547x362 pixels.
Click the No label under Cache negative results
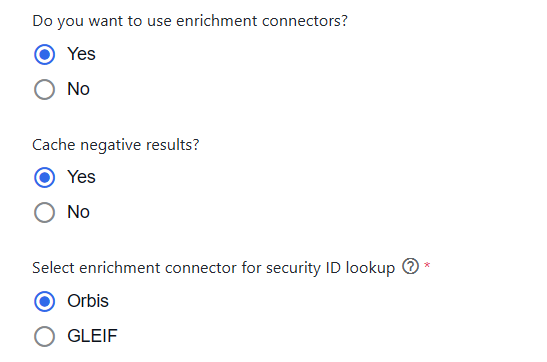pos(78,212)
